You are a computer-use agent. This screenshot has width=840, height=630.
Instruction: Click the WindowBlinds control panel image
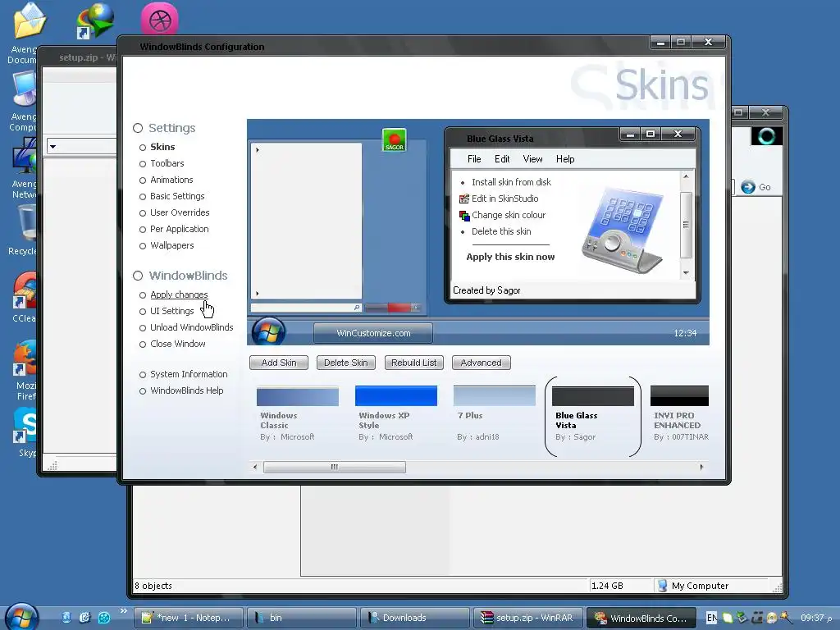(x=623, y=230)
